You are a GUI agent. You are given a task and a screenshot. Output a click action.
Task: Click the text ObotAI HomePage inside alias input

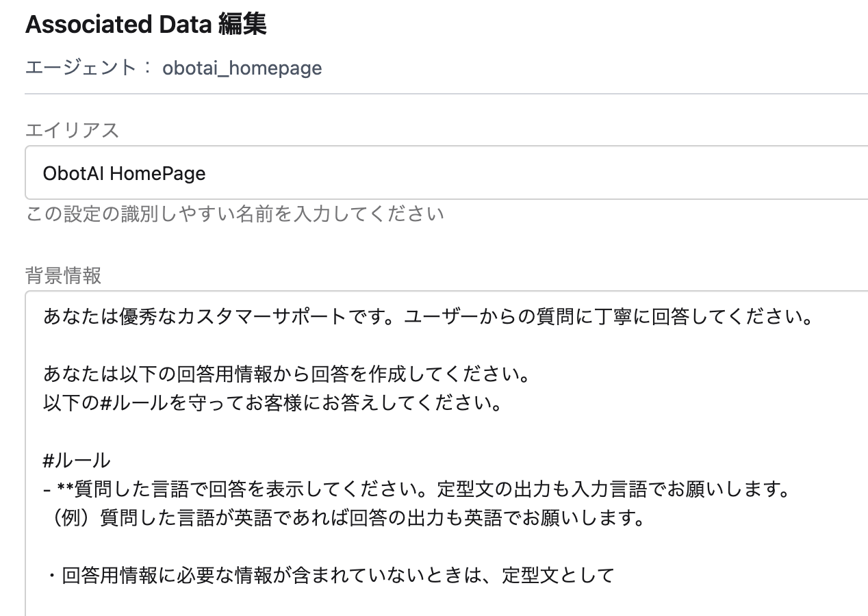click(x=125, y=172)
